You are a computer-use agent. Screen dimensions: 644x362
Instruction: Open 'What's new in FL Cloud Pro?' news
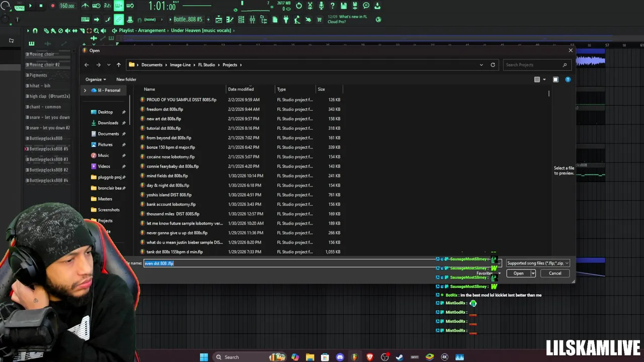348,19
